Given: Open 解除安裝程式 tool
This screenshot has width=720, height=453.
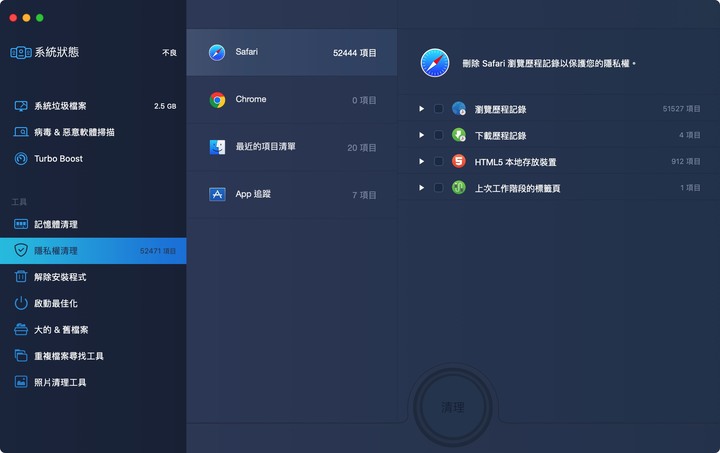Looking at the screenshot, I should [93, 277].
